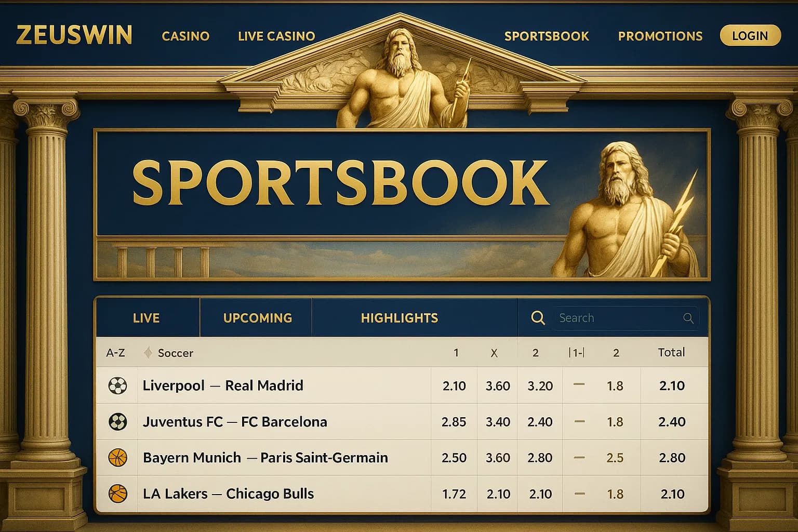Switch to the Live view
The width and height of the screenshot is (798, 532).
[x=148, y=317]
